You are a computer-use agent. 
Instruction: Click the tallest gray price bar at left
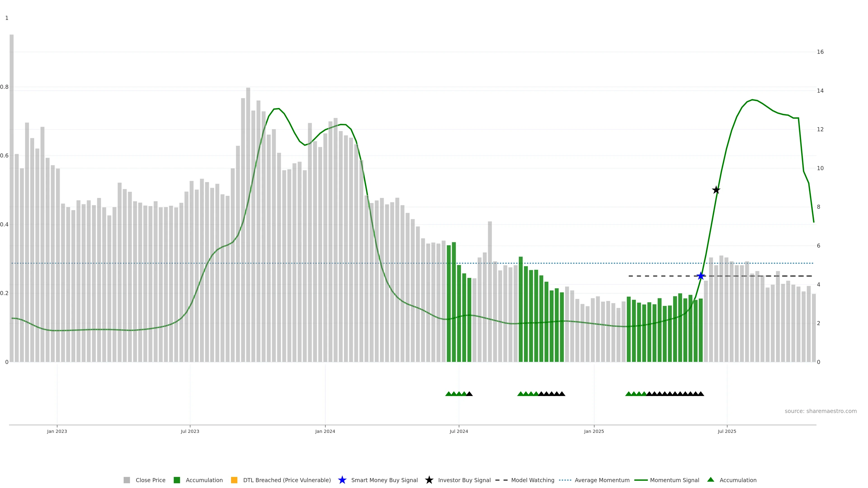point(12,199)
